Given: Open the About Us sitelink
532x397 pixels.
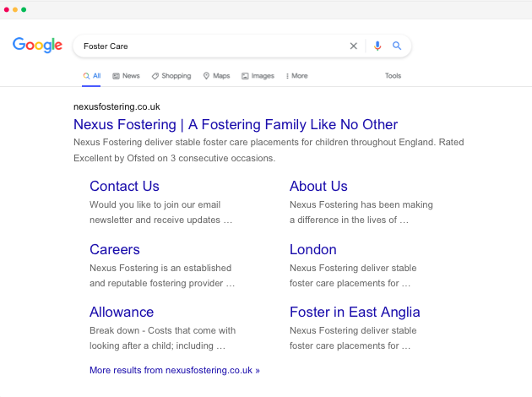Looking at the screenshot, I should pyautogui.click(x=318, y=187).
